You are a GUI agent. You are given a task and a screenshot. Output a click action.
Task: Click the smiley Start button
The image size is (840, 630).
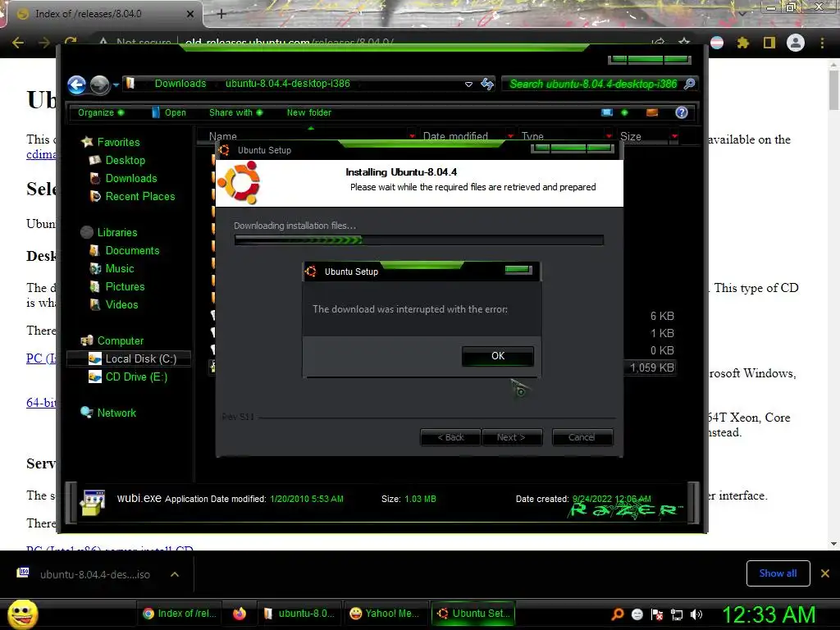[x=22, y=614]
